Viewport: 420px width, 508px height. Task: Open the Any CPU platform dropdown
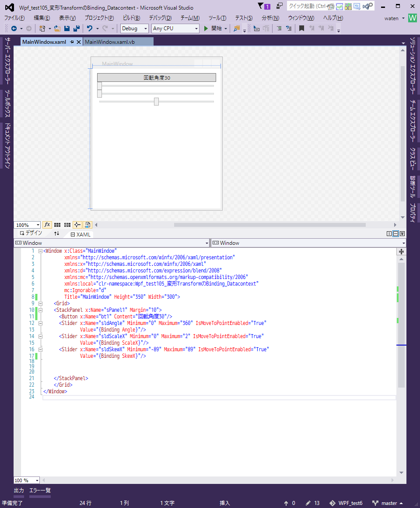pyautogui.click(x=175, y=28)
